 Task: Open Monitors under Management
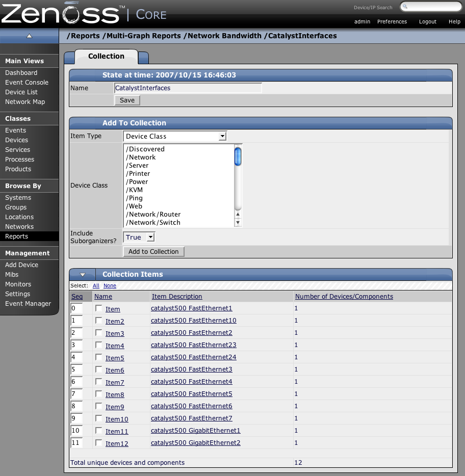18,284
